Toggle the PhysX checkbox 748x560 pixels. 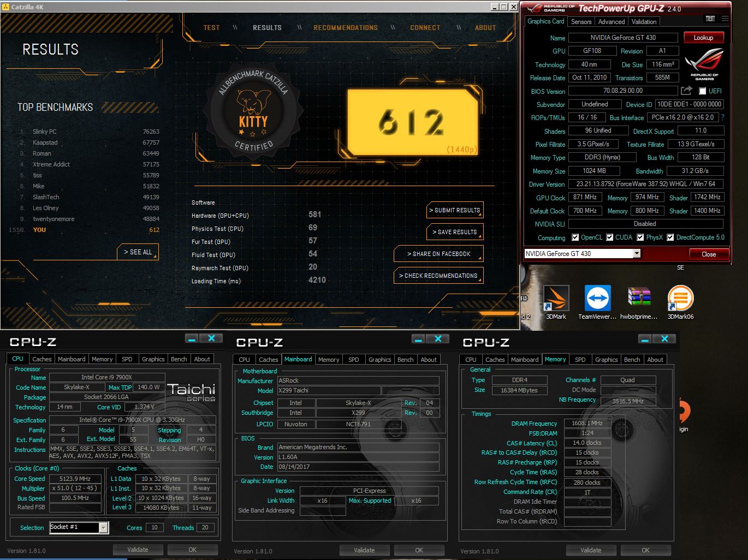tap(640, 237)
